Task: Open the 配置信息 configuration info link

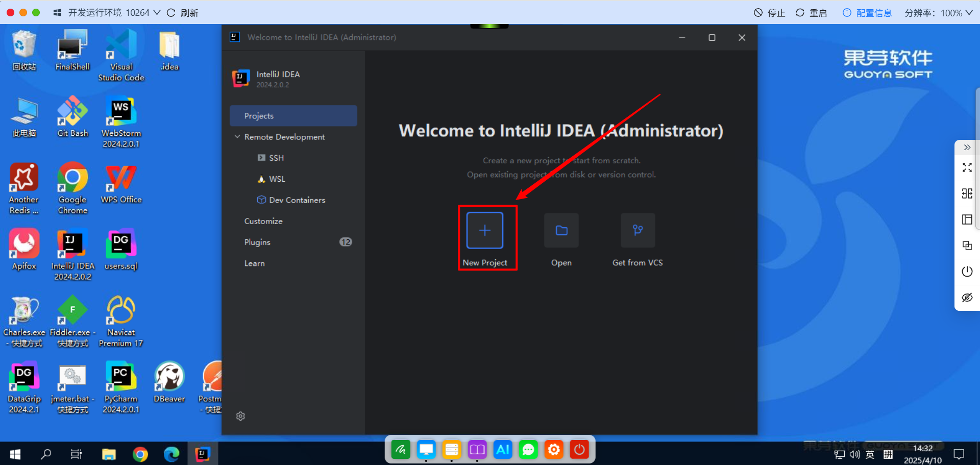Action: (x=867, y=12)
